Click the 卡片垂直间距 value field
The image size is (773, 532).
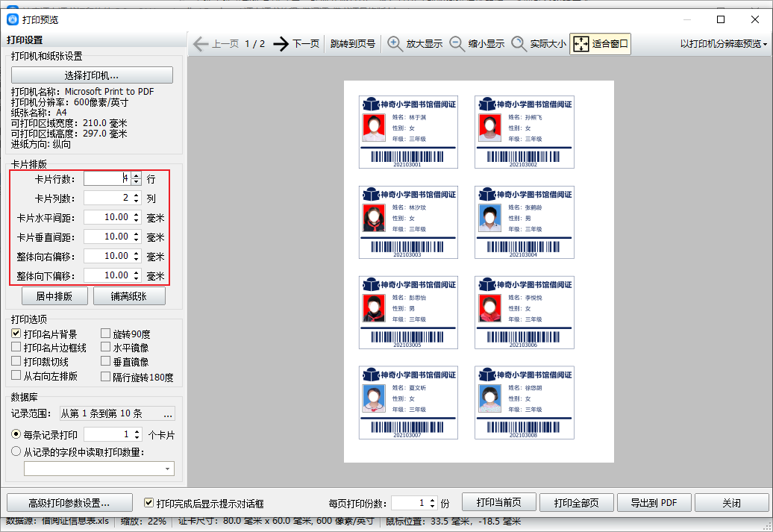pyautogui.click(x=107, y=237)
